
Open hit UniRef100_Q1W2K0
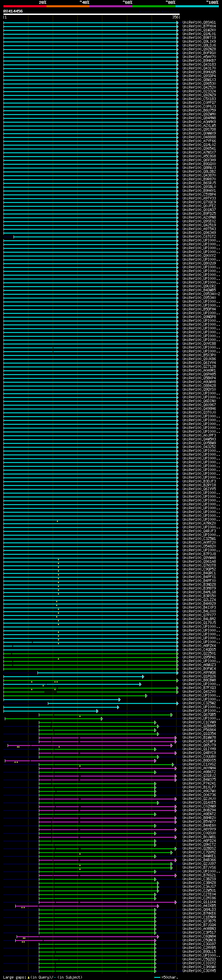coord(199,30)
